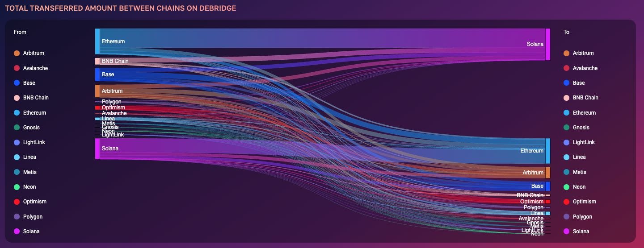
Task: Click the Arbitrum destination node bar
Action: [x=547, y=173]
